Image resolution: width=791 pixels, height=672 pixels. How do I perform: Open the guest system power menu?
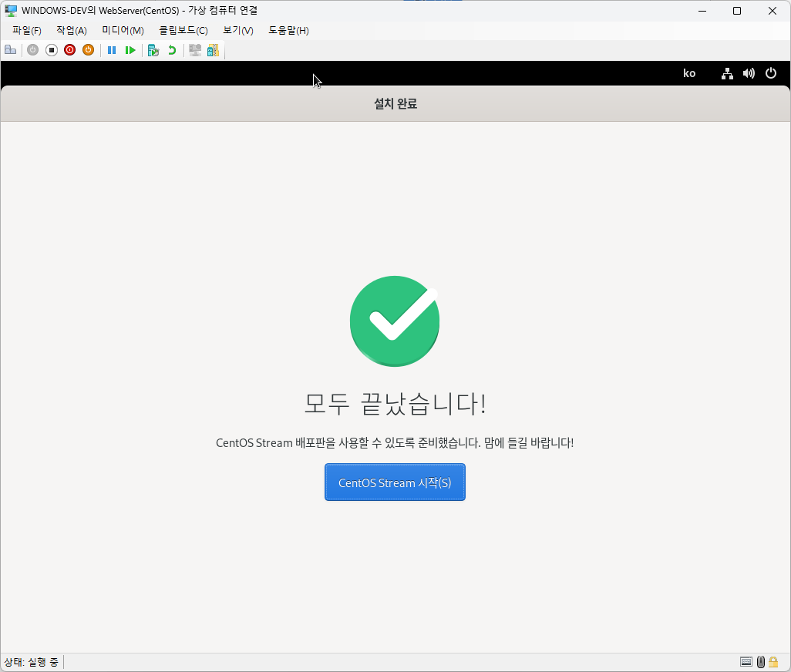point(771,72)
